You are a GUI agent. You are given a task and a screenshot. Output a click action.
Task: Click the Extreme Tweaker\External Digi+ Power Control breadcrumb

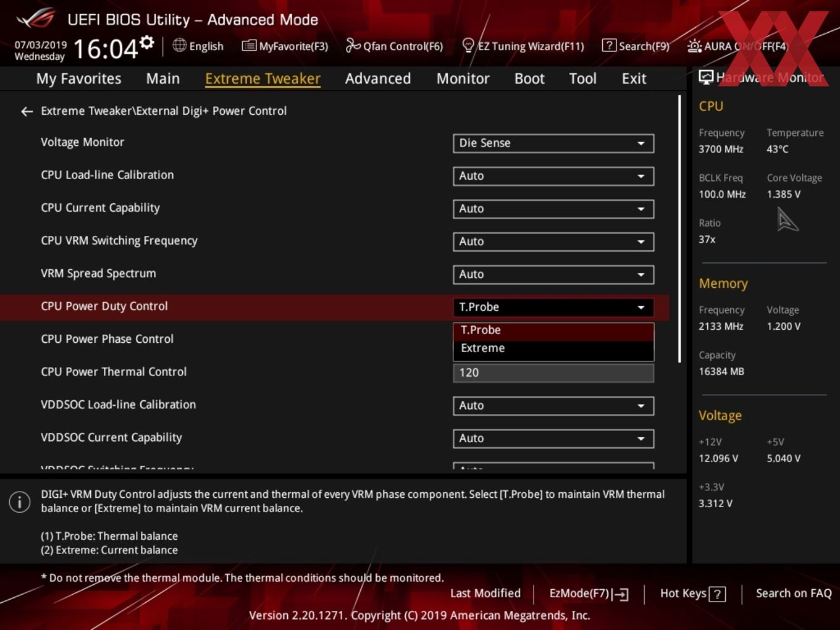coord(164,111)
